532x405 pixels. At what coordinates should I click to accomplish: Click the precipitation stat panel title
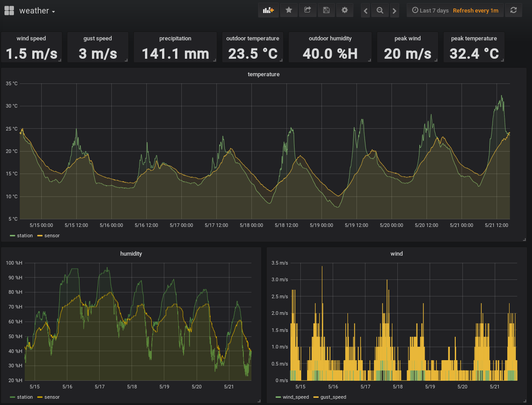tap(175, 39)
